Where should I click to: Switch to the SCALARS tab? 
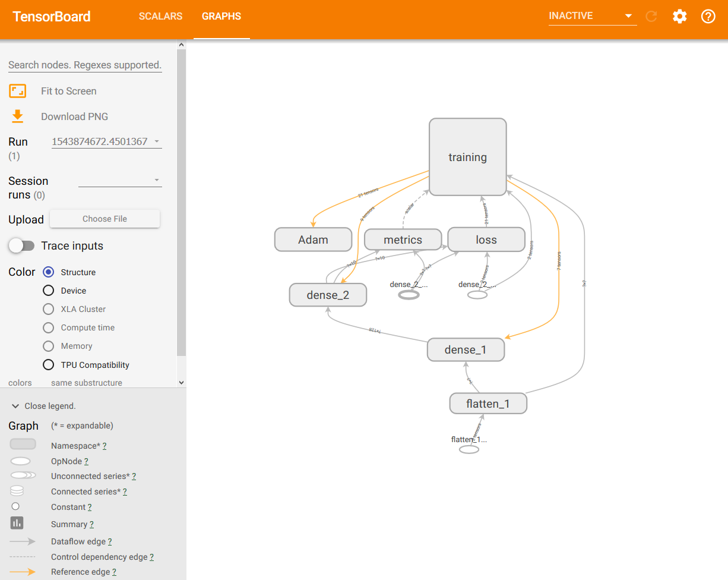click(x=160, y=16)
